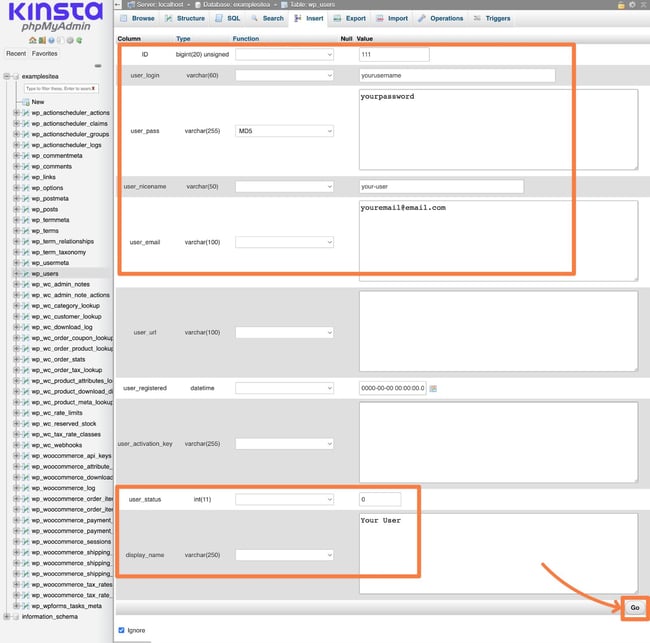The image size is (650, 643).
Task: Open the user_pass function dropdown showing MD5
Action: click(x=284, y=131)
